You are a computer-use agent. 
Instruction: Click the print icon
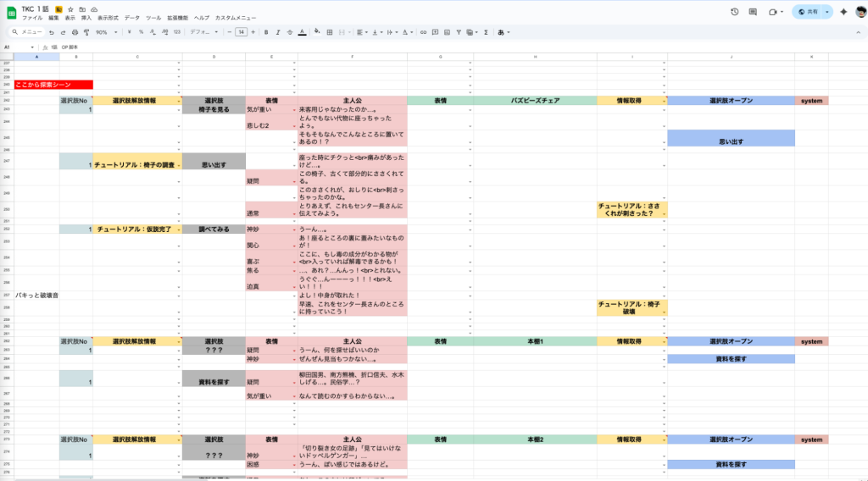(x=75, y=32)
